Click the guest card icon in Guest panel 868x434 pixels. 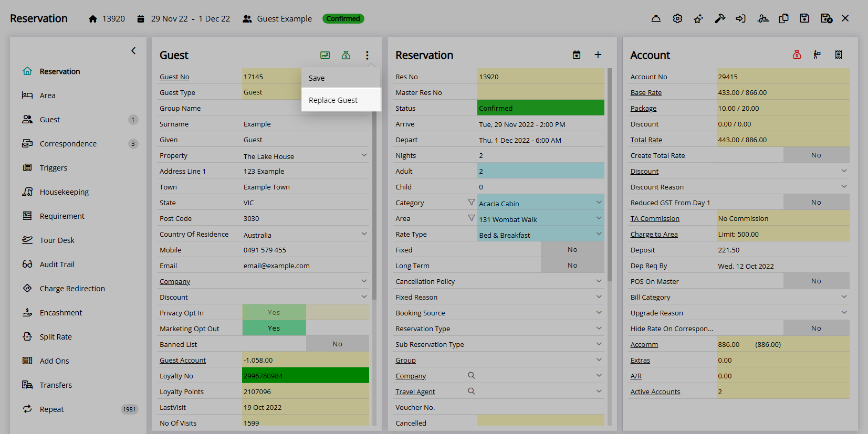coord(325,55)
